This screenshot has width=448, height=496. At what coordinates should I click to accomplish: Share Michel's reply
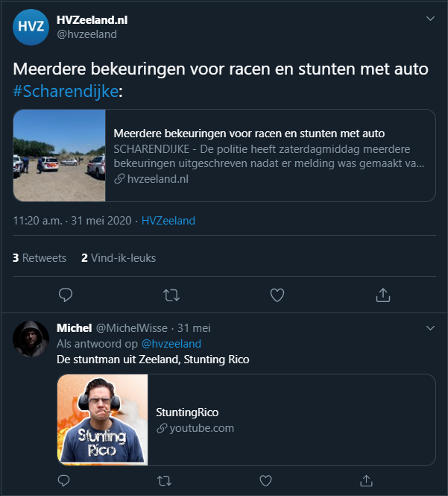[x=366, y=479]
